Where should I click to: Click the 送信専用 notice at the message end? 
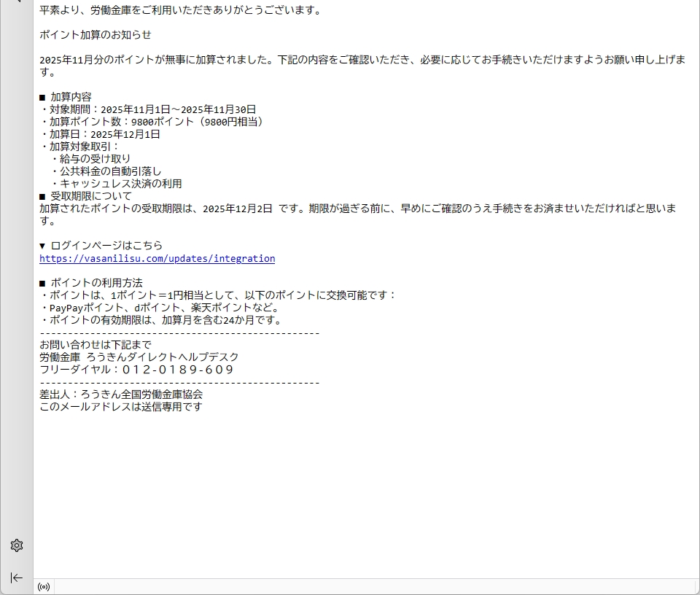tap(121, 407)
